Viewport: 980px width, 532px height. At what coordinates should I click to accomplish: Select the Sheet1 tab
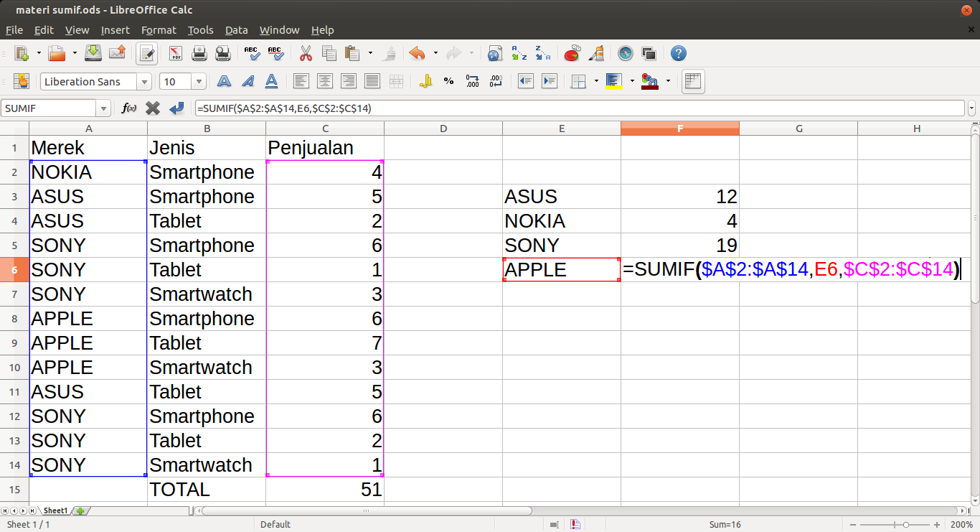(x=55, y=511)
